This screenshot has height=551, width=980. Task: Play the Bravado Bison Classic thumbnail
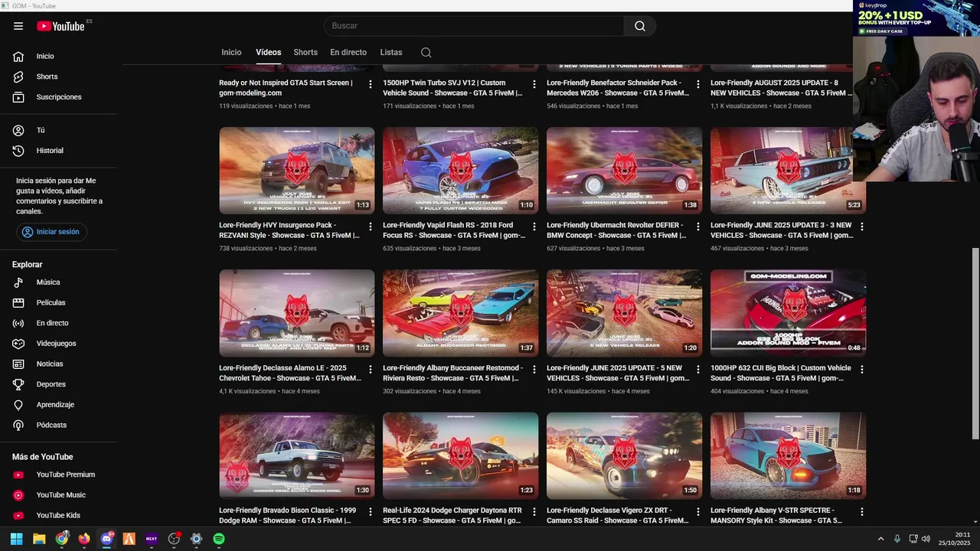[x=296, y=456]
